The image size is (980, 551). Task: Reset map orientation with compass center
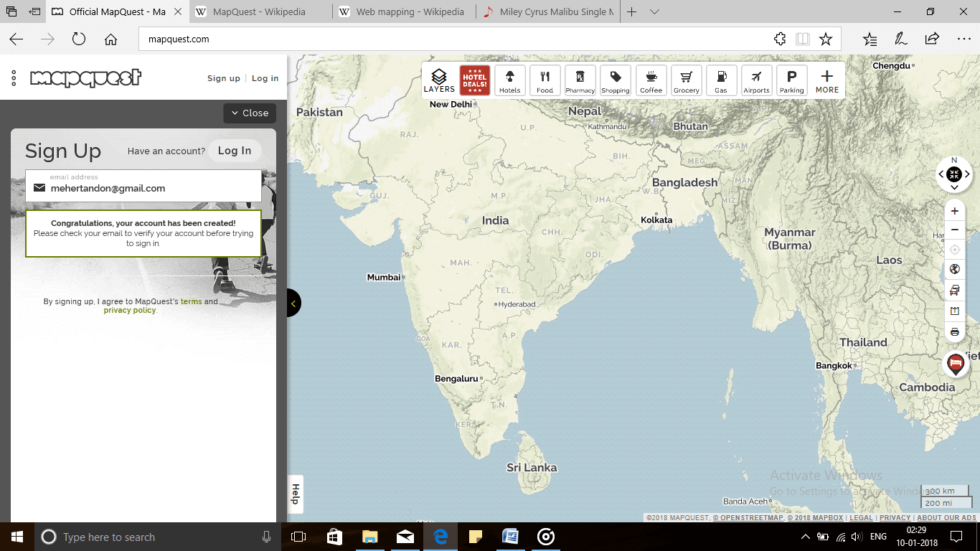tap(954, 174)
